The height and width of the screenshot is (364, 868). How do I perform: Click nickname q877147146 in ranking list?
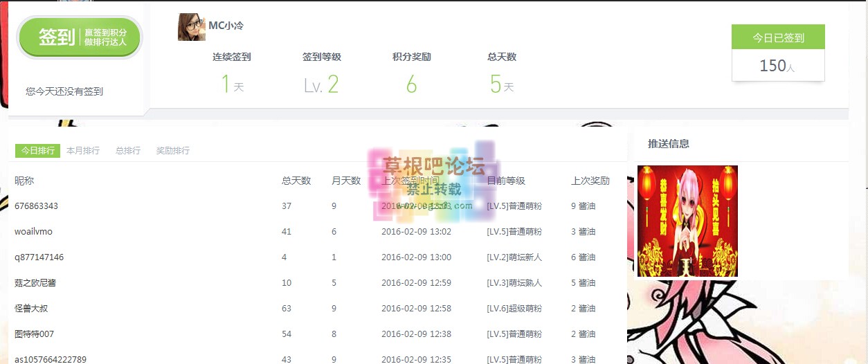point(39,257)
